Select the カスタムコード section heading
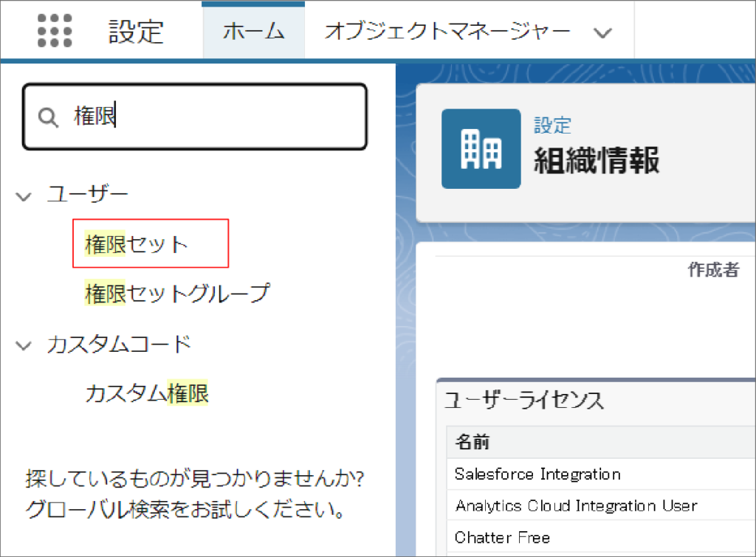The height and width of the screenshot is (557, 756). click(119, 345)
